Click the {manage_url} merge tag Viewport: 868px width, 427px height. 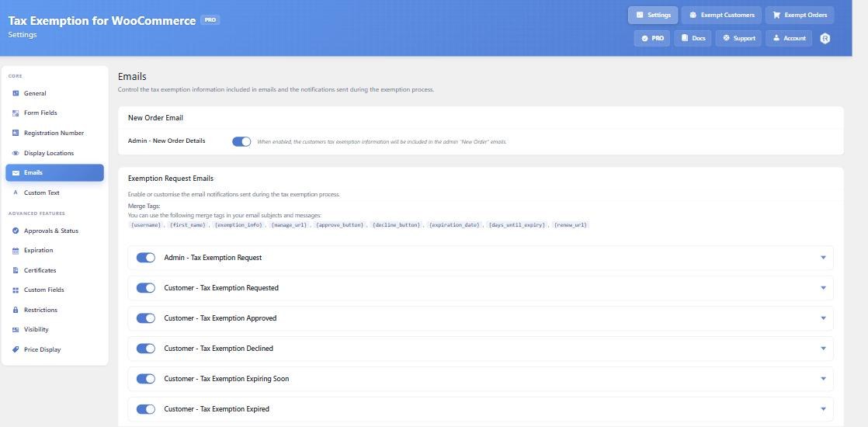point(289,225)
